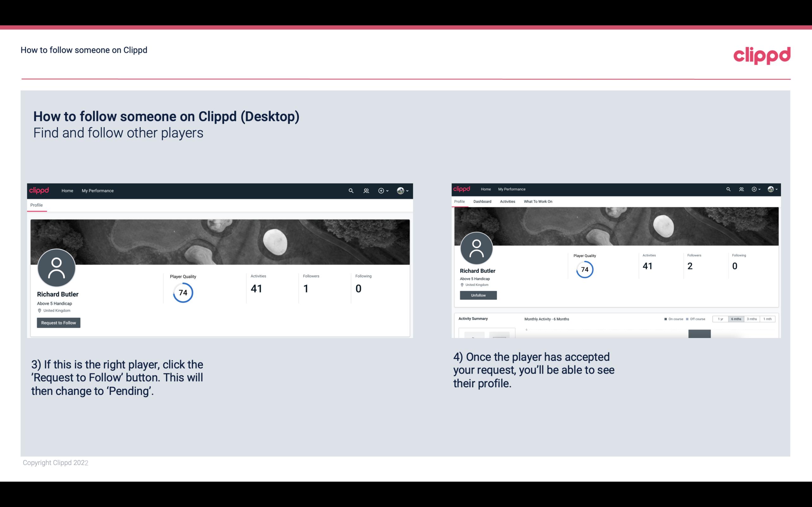Click the Clippd logo in right screenshot
812x507 pixels.
pos(463,189)
